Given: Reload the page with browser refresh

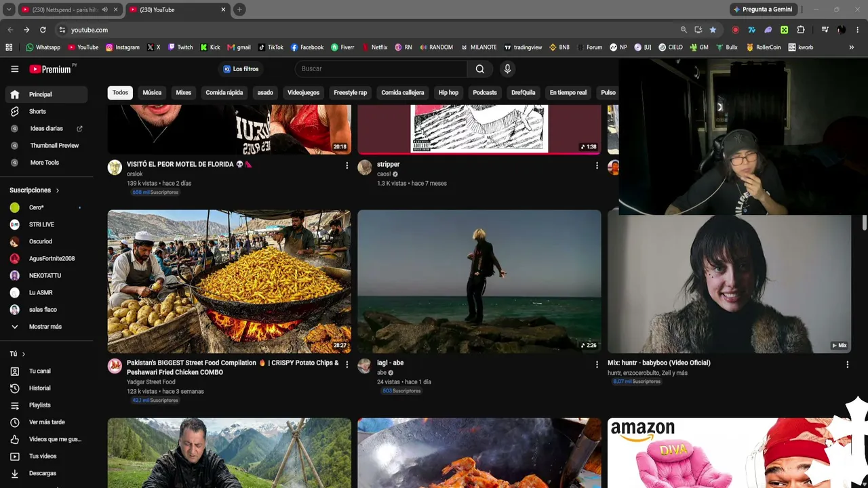Looking at the screenshot, I should tap(43, 30).
